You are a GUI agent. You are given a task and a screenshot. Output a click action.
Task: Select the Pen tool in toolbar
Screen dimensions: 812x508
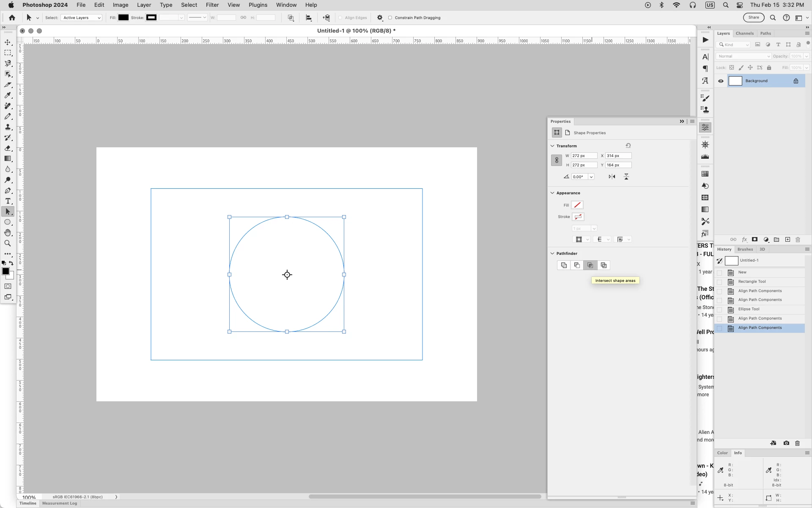tap(8, 190)
